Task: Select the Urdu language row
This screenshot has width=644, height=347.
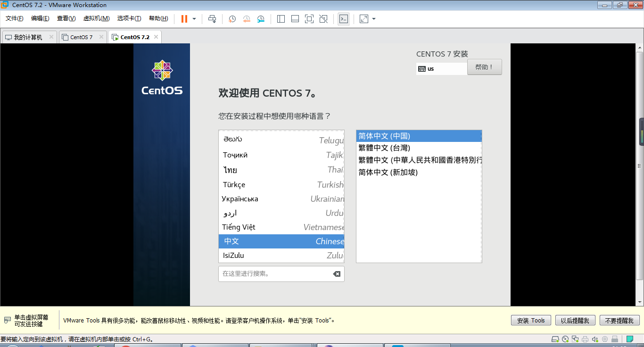Action: point(281,213)
